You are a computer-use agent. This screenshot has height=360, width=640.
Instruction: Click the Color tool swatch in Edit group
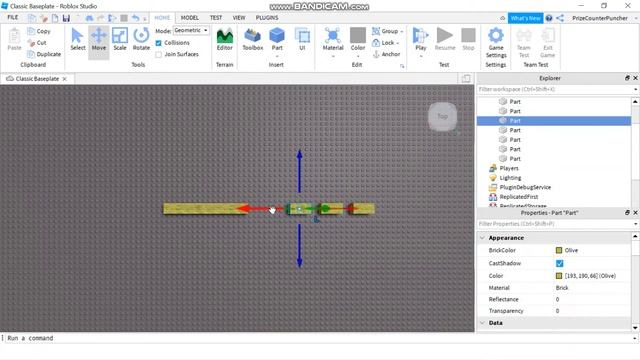pyautogui.click(x=358, y=36)
